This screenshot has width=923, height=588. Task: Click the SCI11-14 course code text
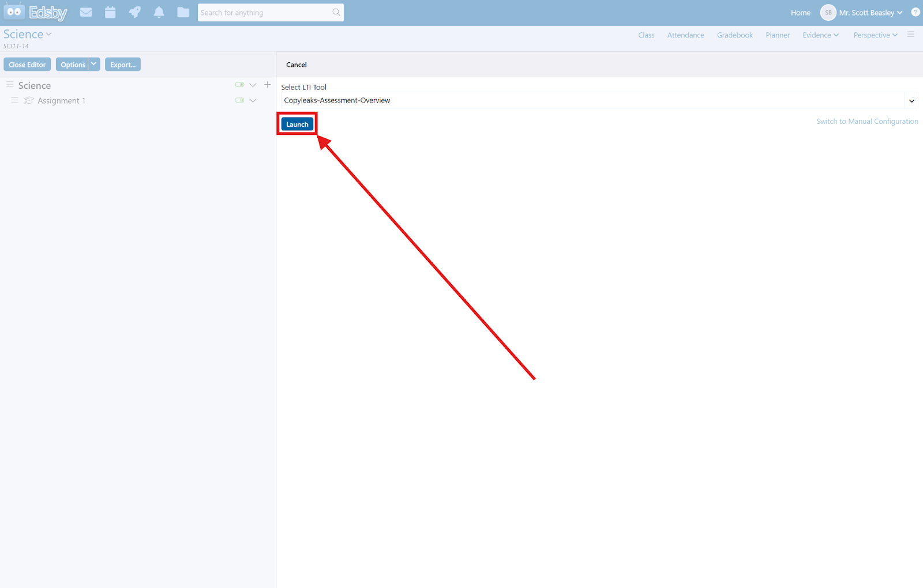coord(16,46)
